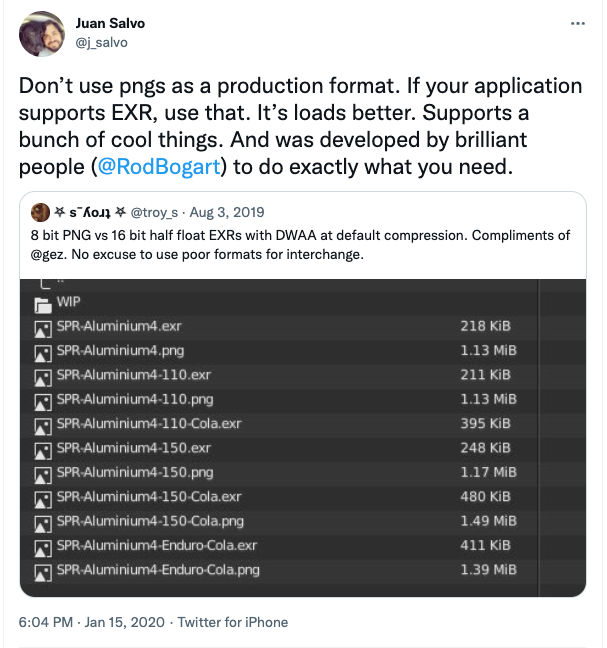Click the icon beside SPR-Aluminium4-150-Cola.png
This screenshot has width=607, height=648.
42,522
